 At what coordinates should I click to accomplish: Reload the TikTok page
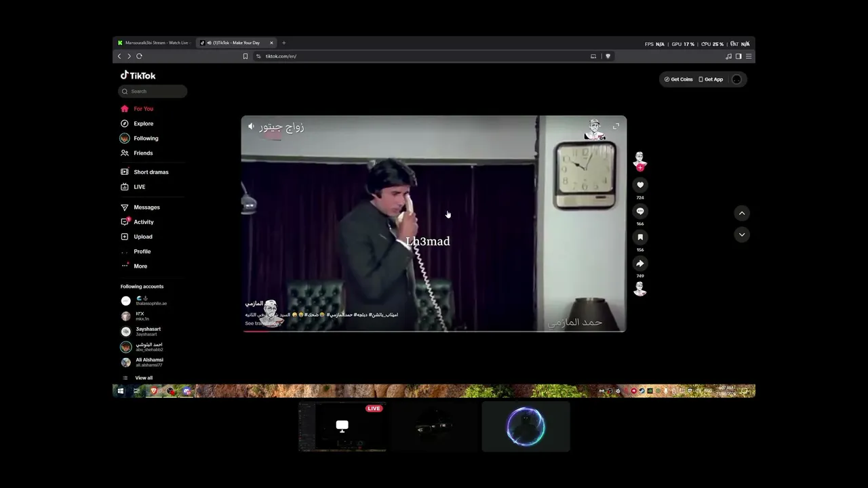(x=139, y=56)
